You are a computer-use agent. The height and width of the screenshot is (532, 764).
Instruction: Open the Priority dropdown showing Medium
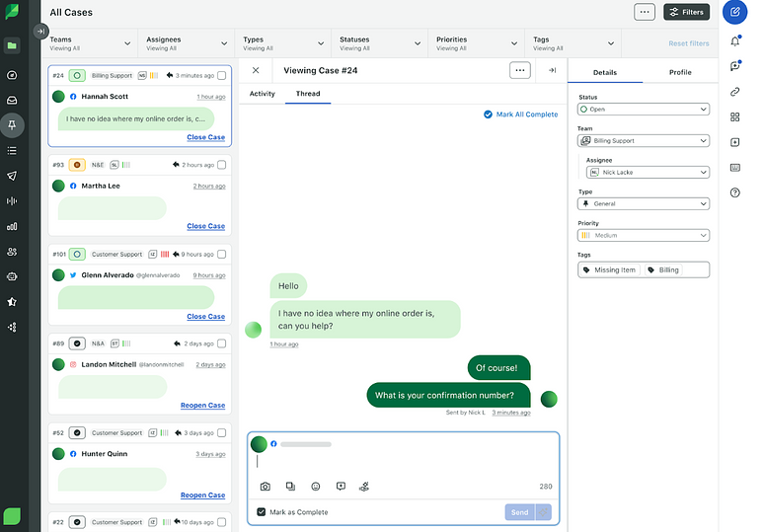tap(644, 235)
